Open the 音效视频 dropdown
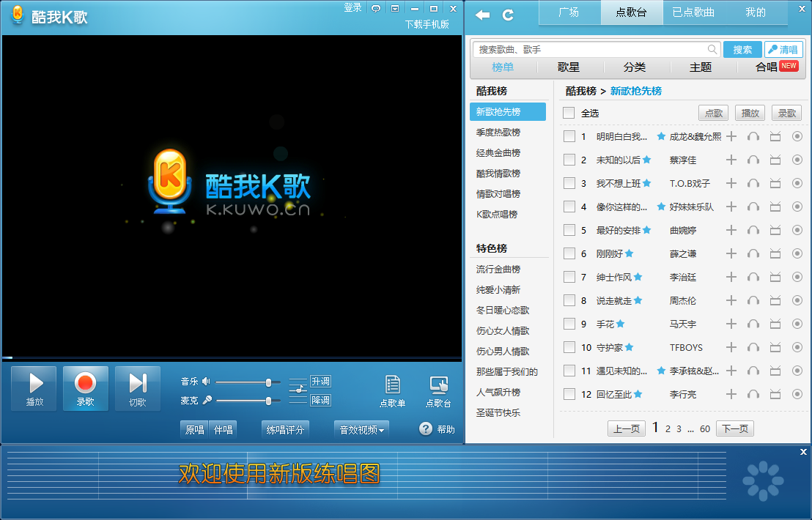 [x=361, y=429]
